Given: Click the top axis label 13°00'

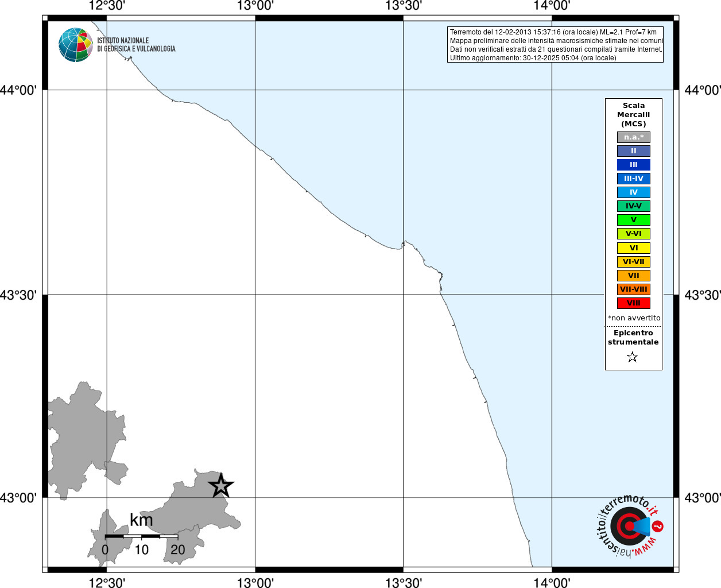Looking at the screenshot, I should [x=255, y=6].
